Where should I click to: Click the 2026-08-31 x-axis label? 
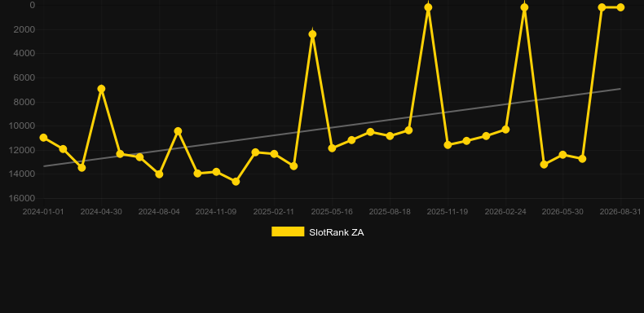[620, 212]
